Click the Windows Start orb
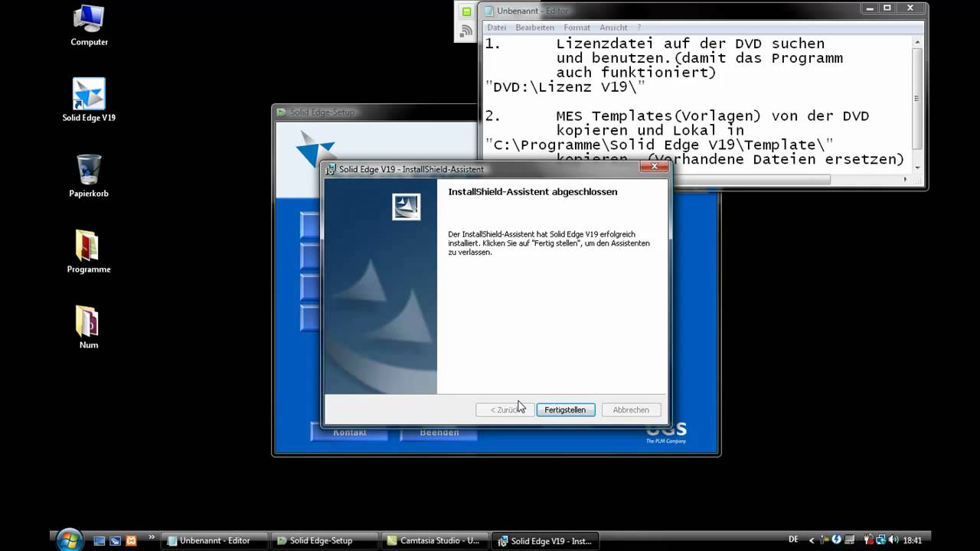Image resolution: width=980 pixels, height=551 pixels. [69, 539]
